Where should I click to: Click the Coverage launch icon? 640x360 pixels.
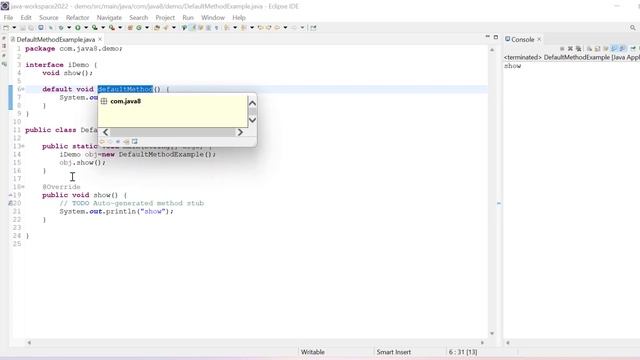pos(94,28)
